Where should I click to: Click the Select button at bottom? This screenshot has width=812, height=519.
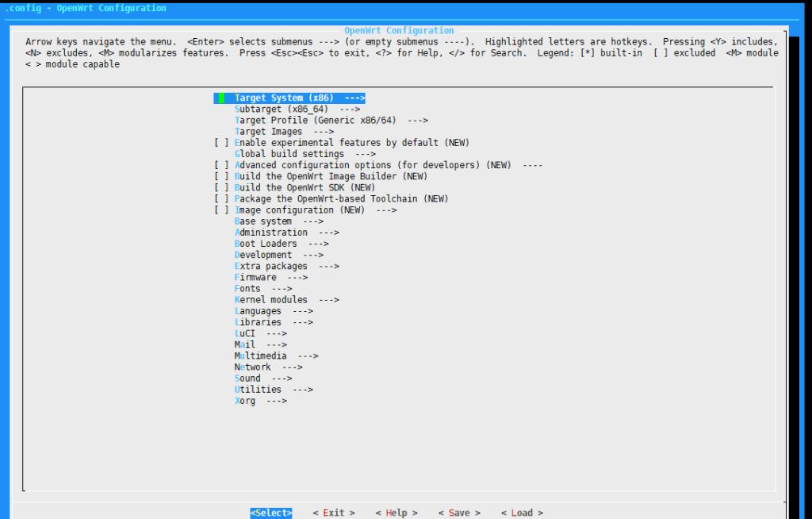click(x=271, y=513)
